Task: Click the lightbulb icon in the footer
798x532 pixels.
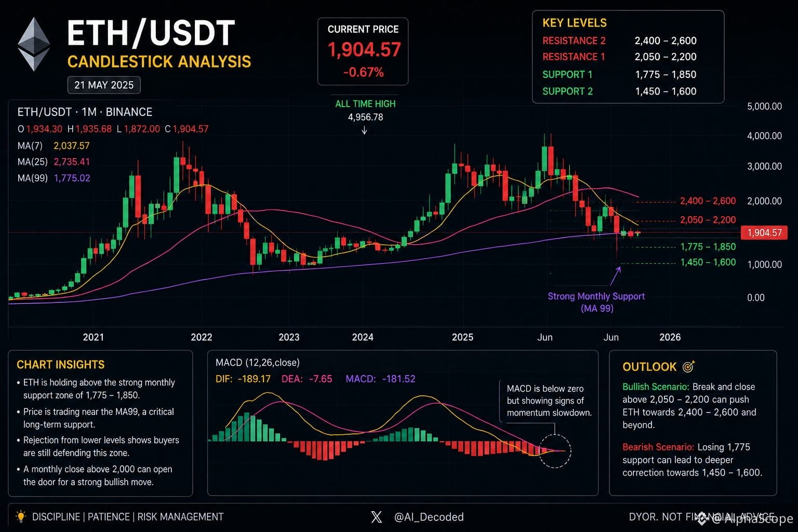Action: pyautogui.click(x=21, y=516)
